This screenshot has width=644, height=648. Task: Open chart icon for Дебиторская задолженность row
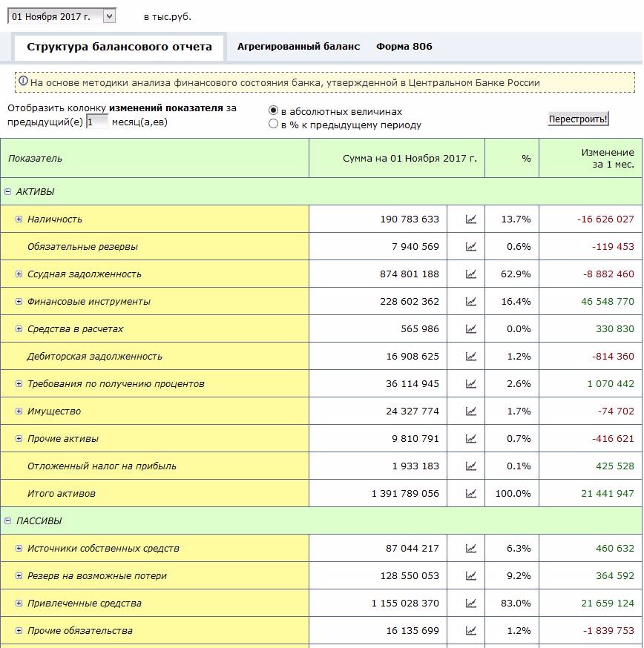[x=470, y=356]
